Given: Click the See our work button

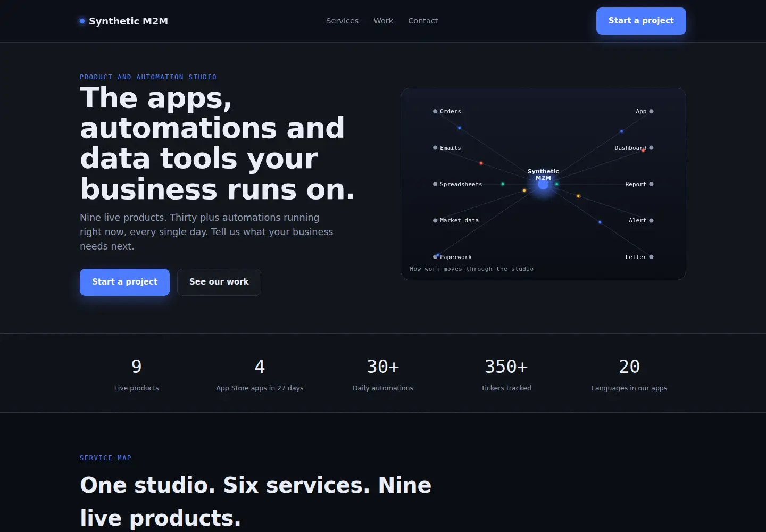Looking at the screenshot, I should 219,282.
